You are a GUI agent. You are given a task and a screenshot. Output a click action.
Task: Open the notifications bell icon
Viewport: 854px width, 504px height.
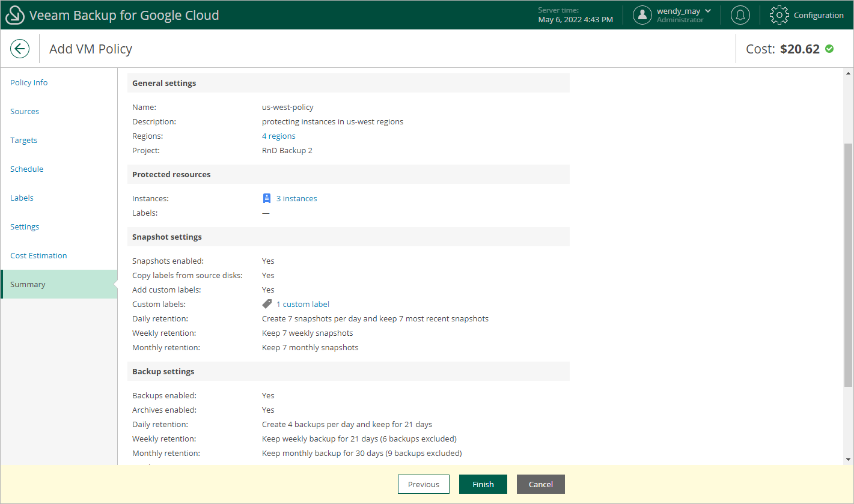pyautogui.click(x=740, y=15)
